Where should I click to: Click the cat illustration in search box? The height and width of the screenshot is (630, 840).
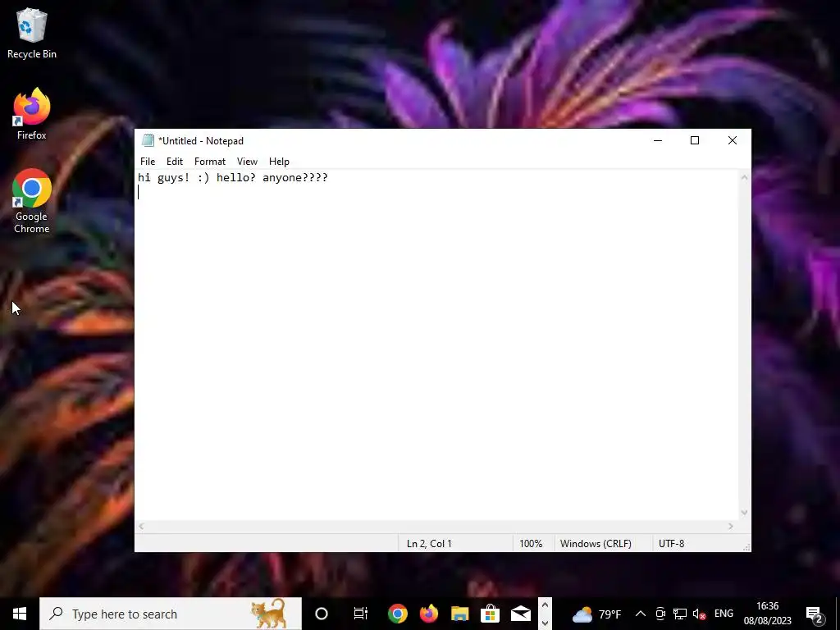coord(269,614)
